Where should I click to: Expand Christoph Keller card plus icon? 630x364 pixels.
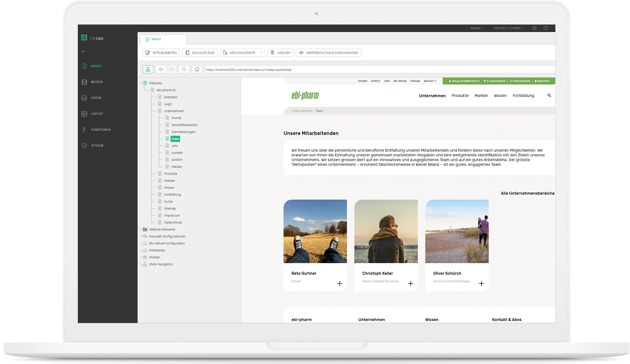point(410,283)
